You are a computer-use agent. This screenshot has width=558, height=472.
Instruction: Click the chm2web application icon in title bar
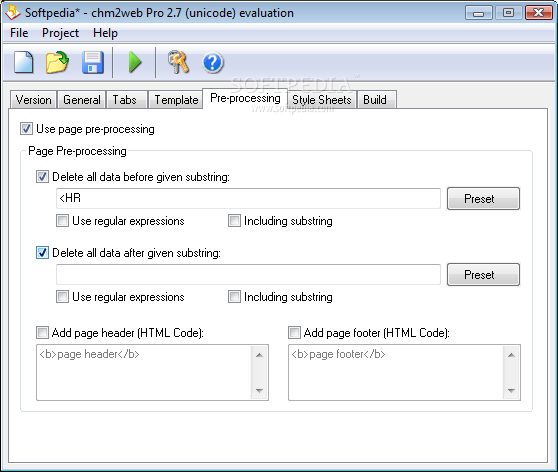click(x=12, y=13)
